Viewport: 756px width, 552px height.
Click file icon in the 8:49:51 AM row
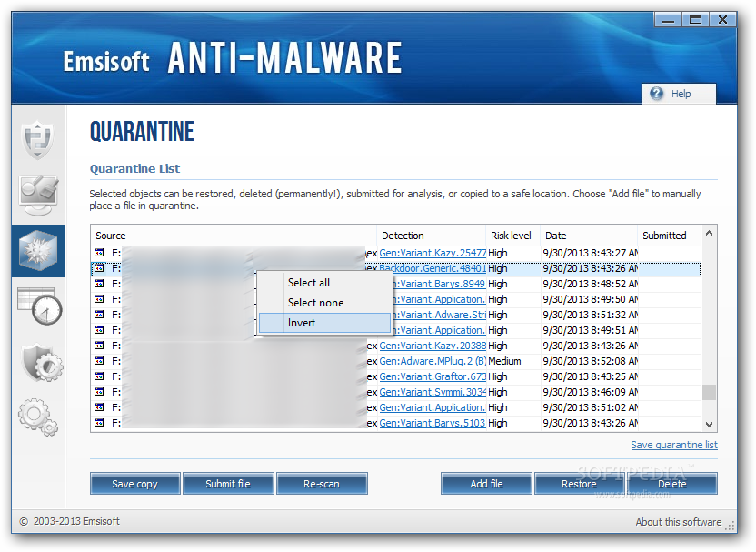99,329
